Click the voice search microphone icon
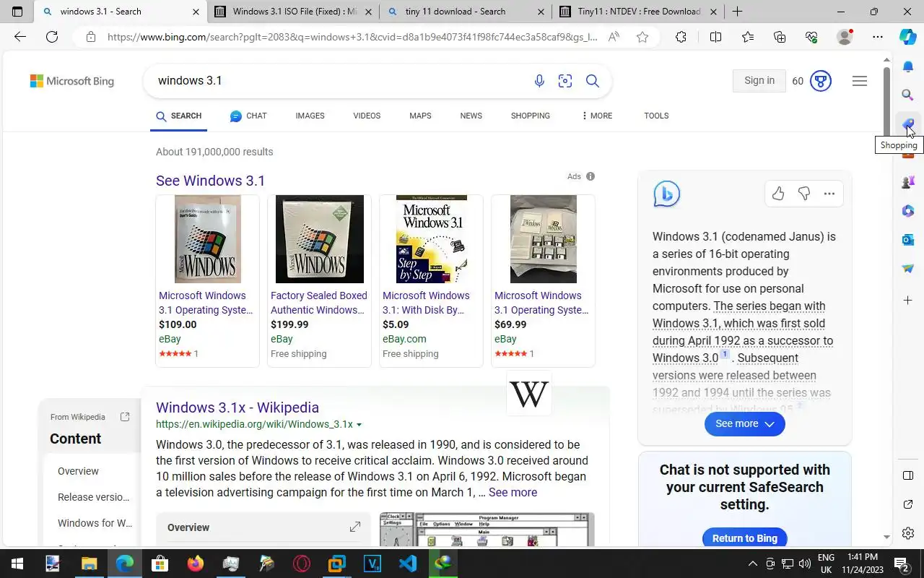The height and width of the screenshot is (578, 924). (x=539, y=81)
